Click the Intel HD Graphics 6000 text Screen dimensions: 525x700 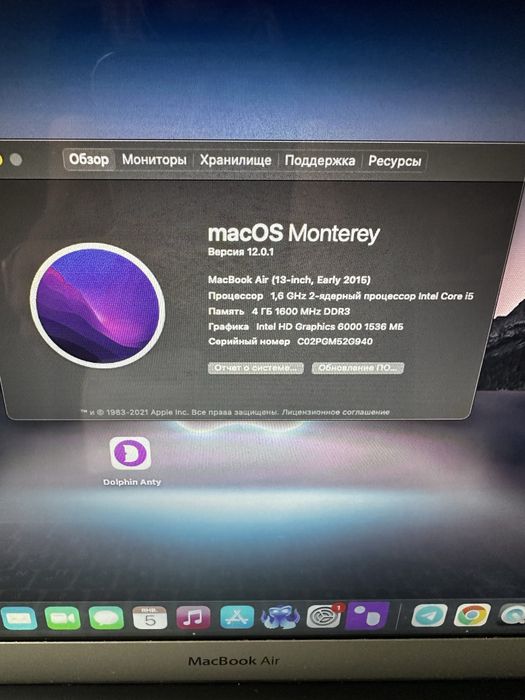[329, 327]
